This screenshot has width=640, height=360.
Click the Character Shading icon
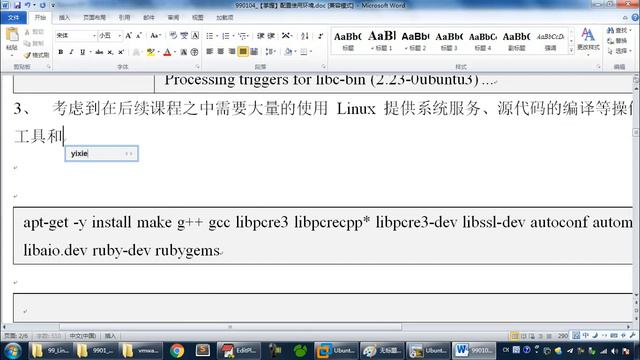tap(184, 52)
